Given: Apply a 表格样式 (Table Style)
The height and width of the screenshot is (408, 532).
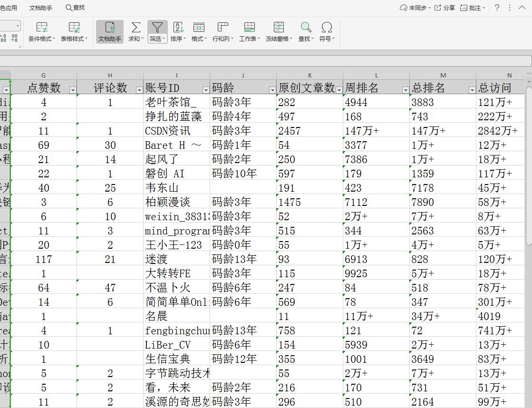Looking at the screenshot, I should [74, 31].
